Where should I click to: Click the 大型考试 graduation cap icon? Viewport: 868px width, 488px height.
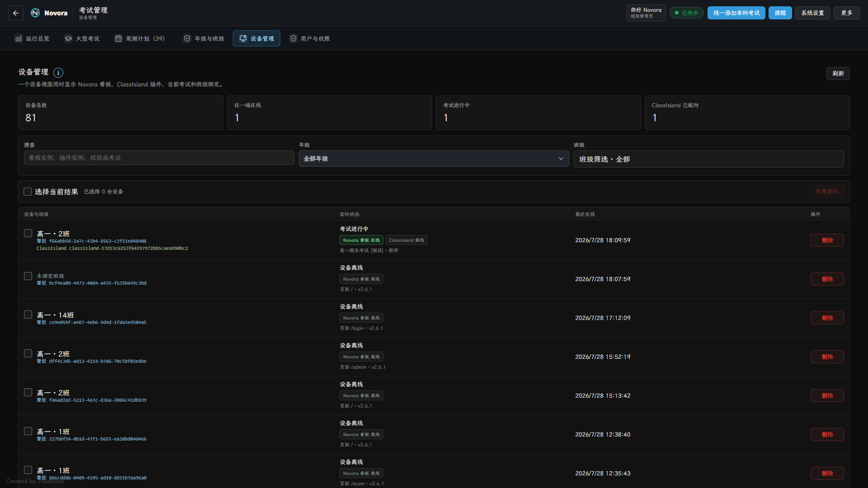(68, 39)
